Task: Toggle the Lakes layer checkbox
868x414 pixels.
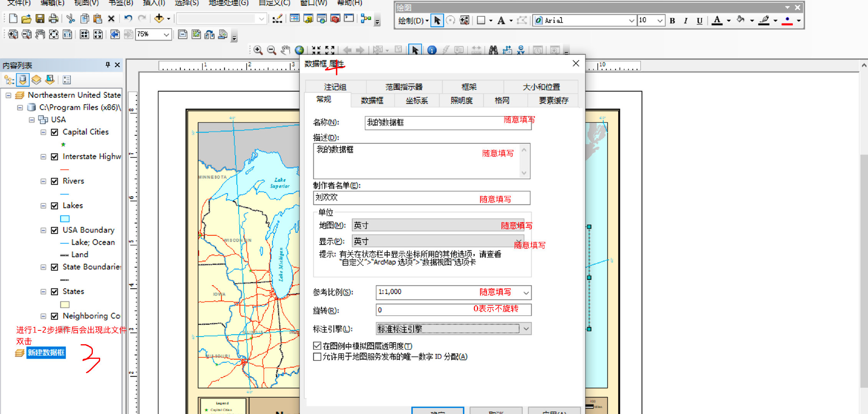Action: click(54, 206)
